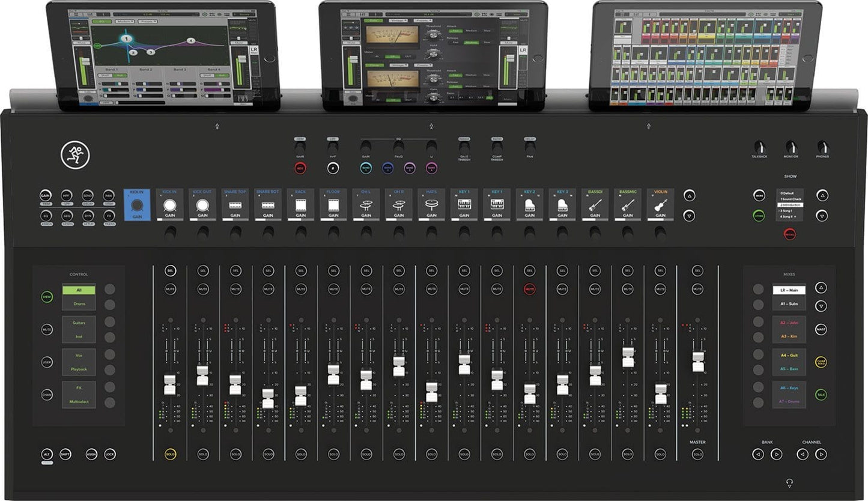Click the down arrow in the Mixes section
868x501 pixels.
(821, 306)
